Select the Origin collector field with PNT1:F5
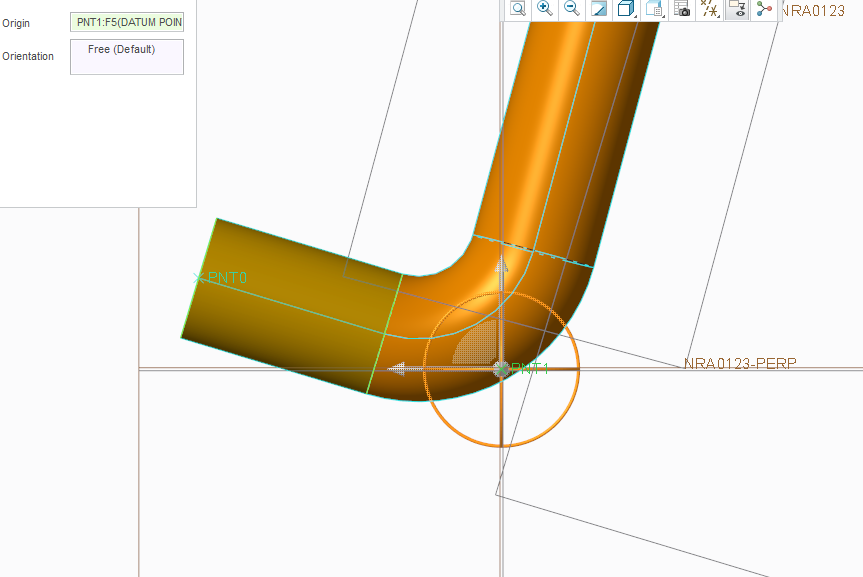 (127, 22)
